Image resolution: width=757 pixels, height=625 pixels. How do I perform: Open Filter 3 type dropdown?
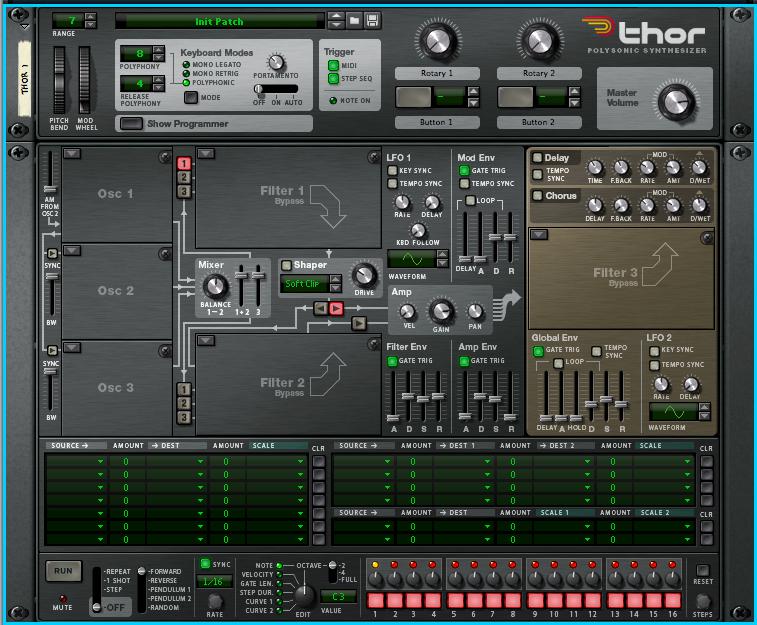539,235
